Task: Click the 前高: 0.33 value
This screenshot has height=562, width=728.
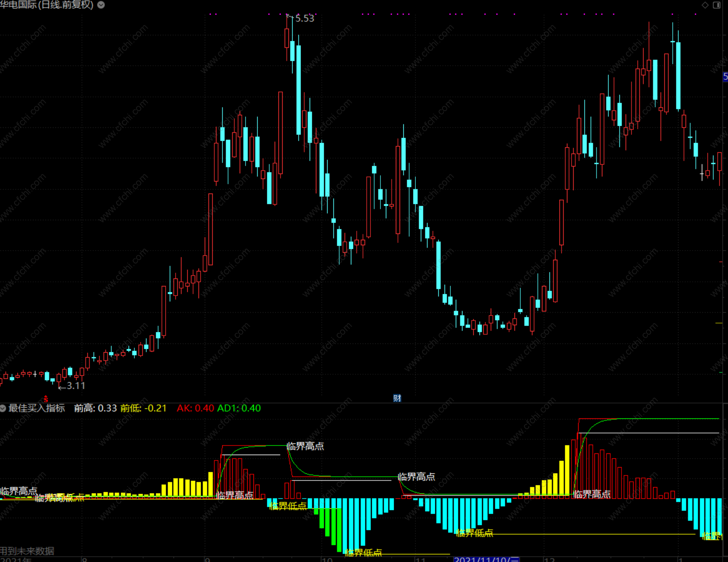Action: (95, 408)
